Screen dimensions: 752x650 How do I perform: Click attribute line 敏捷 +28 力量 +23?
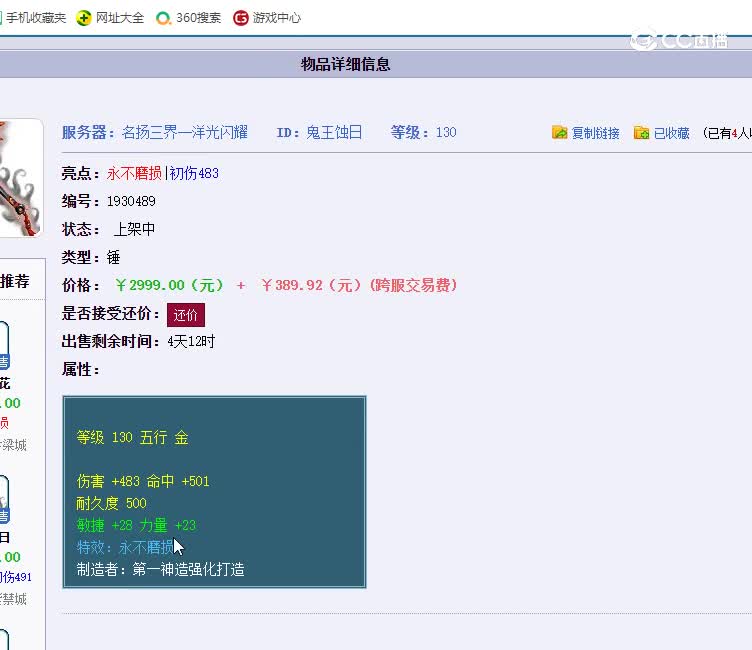click(136, 525)
